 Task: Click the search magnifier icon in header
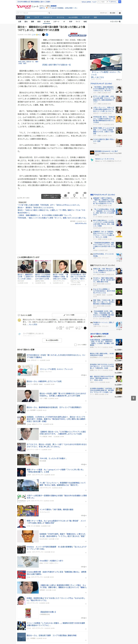pos(49,13)
